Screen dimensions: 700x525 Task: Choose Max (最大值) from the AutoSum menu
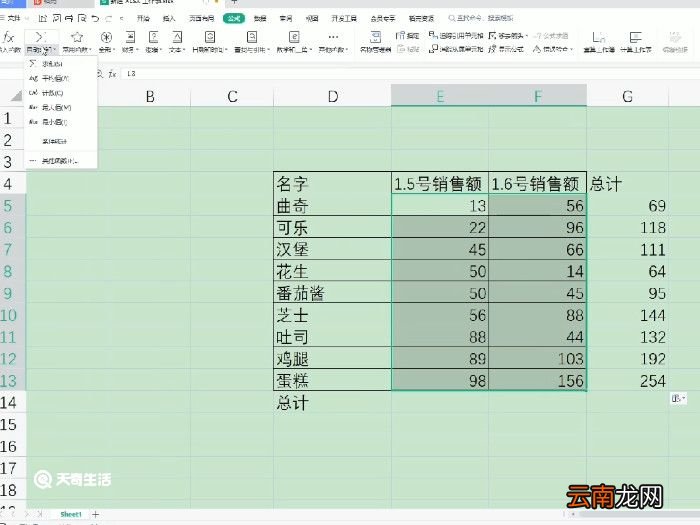coord(61,107)
